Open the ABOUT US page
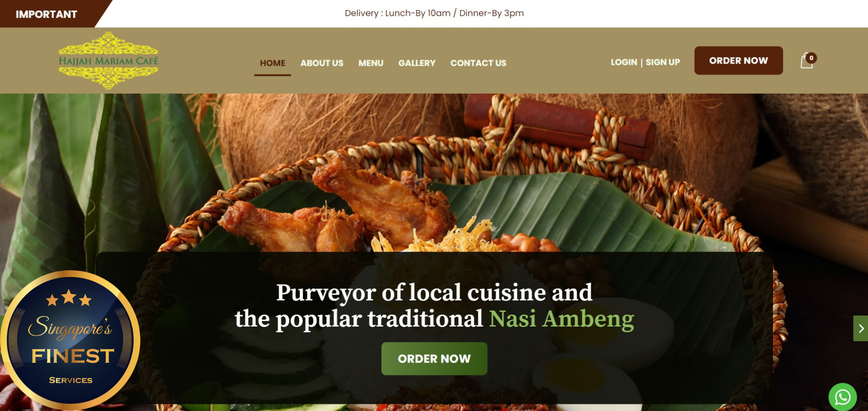The height and width of the screenshot is (411, 868). click(322, 63)
